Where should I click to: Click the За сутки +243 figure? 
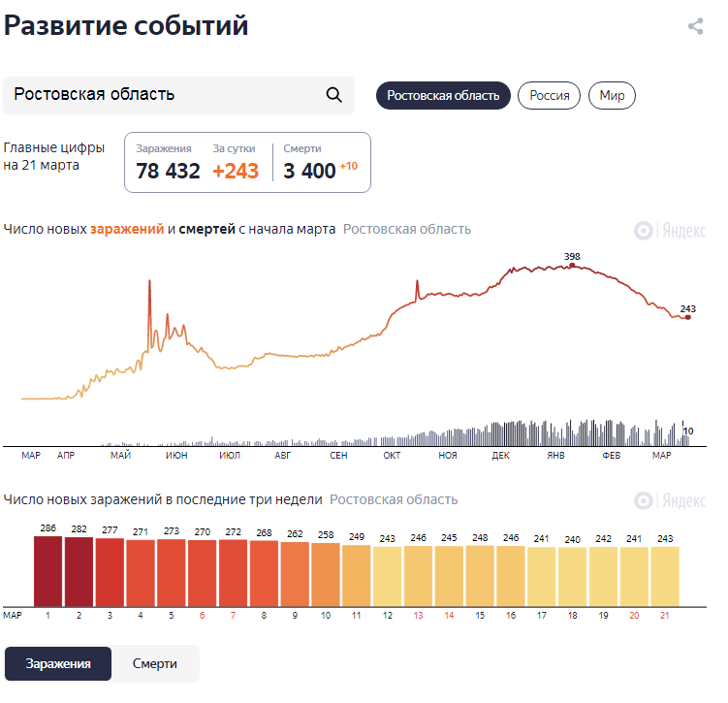(236, 172)
